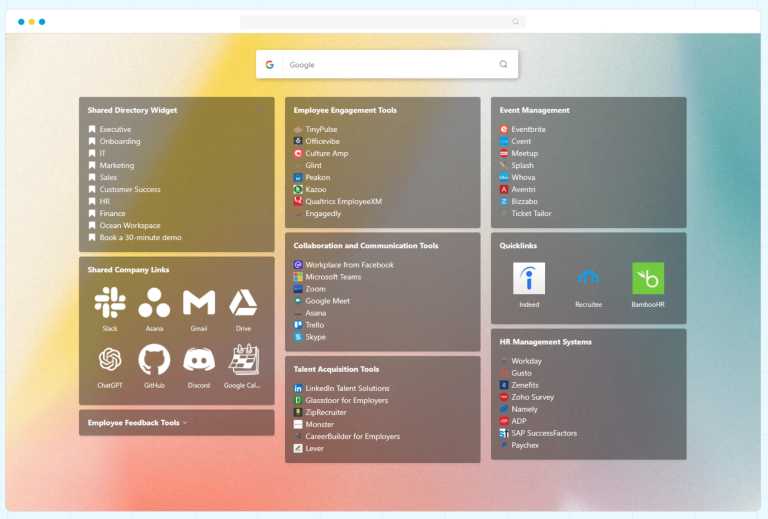This screenshot has width=768, height=519.
Task: Click the search magnifier in Google box
Action: coord(504,64)
